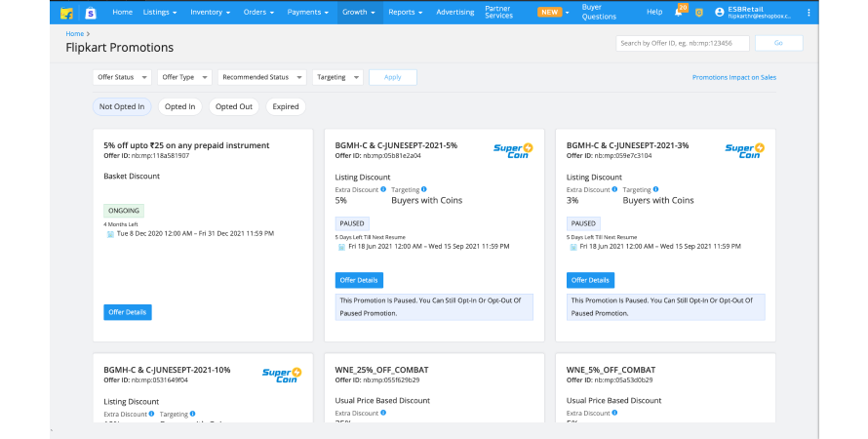Click the ESBRetail account avatar icon

[719, 12]
